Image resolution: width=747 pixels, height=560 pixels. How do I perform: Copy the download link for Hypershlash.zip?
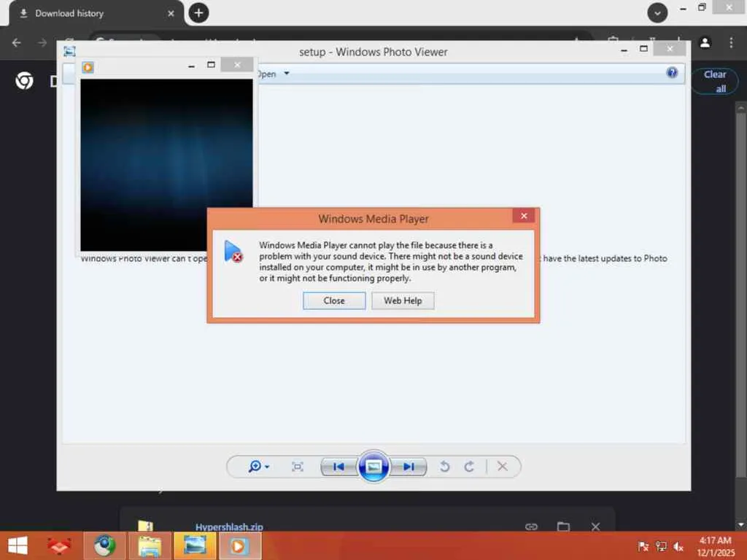(531, 526)
